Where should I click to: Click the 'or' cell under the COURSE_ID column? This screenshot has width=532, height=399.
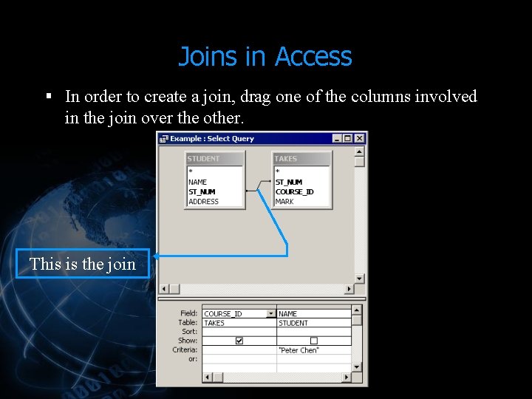point(239,359)
